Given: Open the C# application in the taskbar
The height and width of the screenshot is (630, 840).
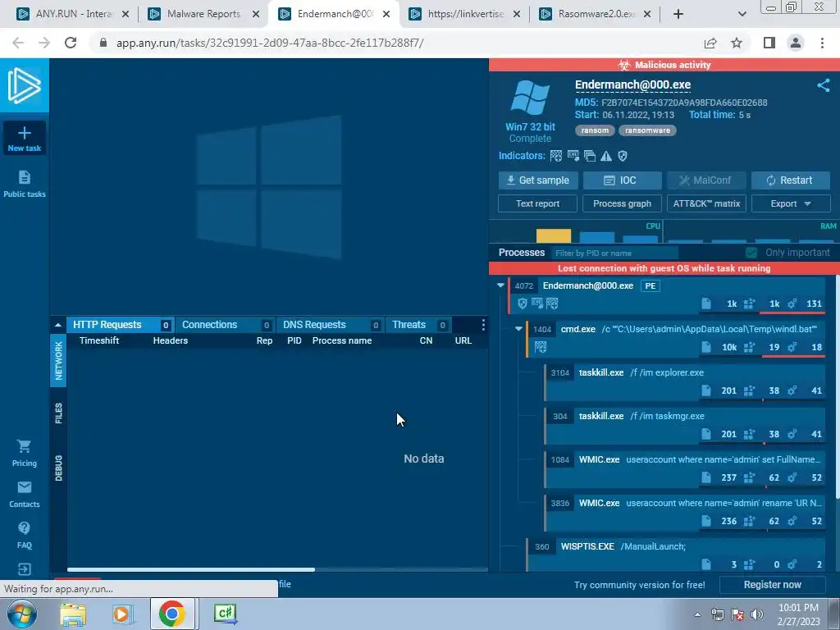Looking at the screenshot, I should [225, 614].
